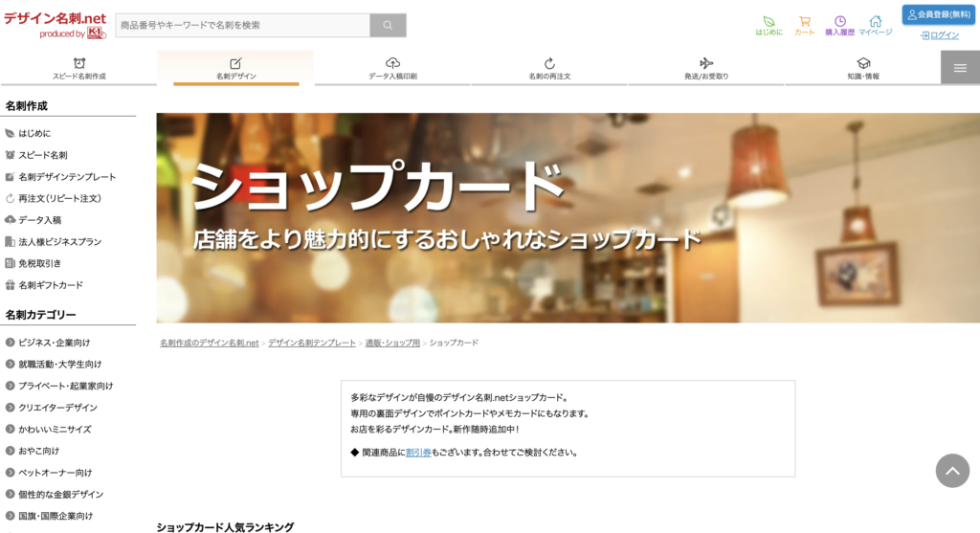
Task: Open 法人様ビジネスプラン sidebar item
Action: (x=59, y=242)
